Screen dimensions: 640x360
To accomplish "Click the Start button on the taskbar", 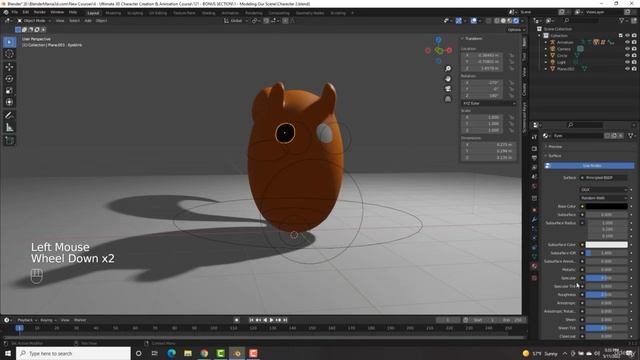I will point(8,353).
